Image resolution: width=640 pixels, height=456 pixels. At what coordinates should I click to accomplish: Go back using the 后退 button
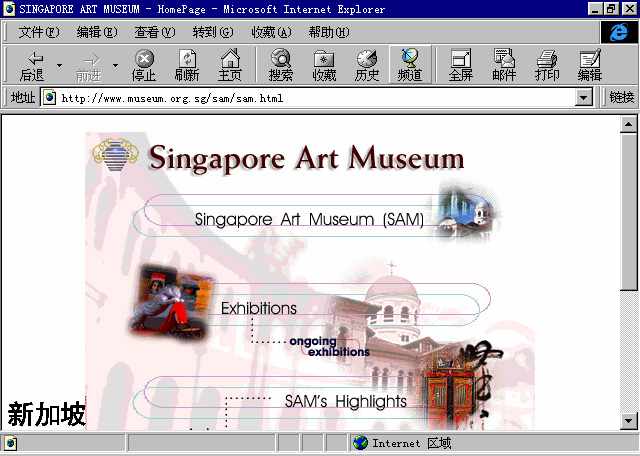point(32,65)
